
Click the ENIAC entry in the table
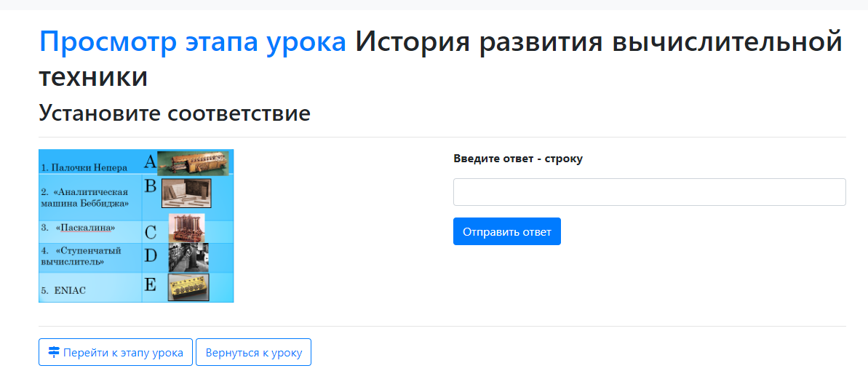click(70, 291)
